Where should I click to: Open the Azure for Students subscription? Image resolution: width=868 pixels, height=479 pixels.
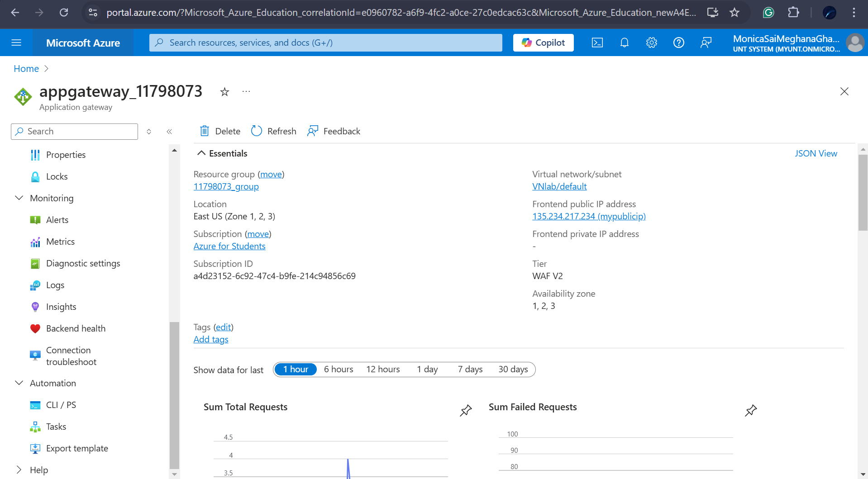[229, 246]
